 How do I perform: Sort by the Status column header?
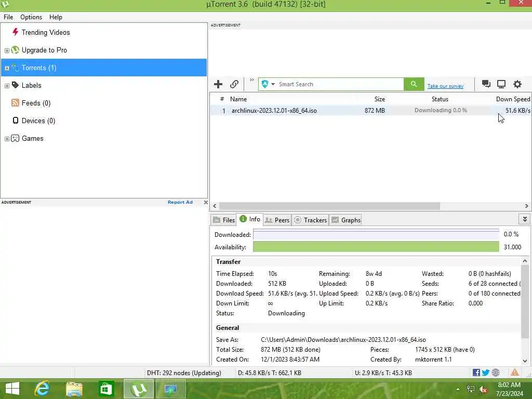[x=440, y=99]
